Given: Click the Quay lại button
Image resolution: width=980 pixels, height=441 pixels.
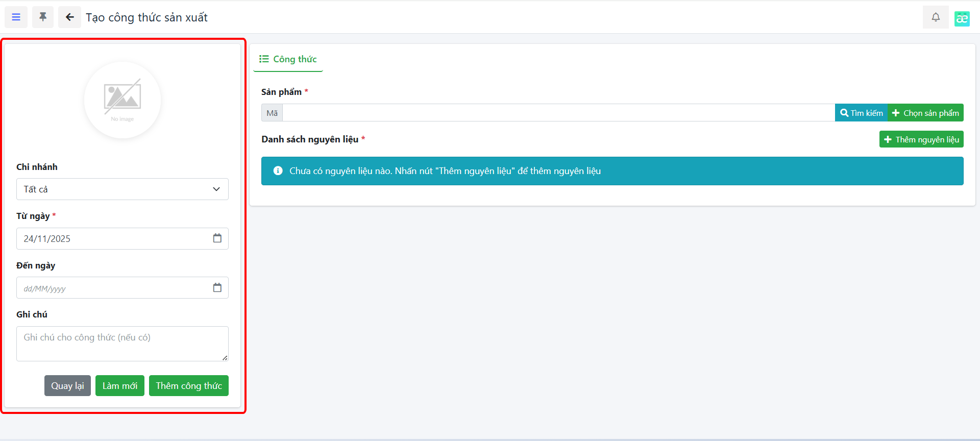Looking at the screenshot, I should coord(67,386).
